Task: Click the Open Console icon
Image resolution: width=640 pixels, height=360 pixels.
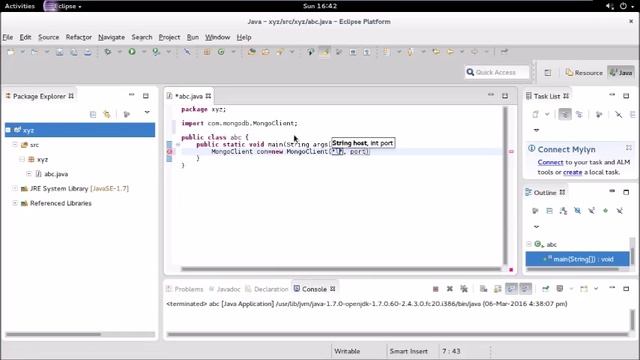Action: tap(584, 289)
